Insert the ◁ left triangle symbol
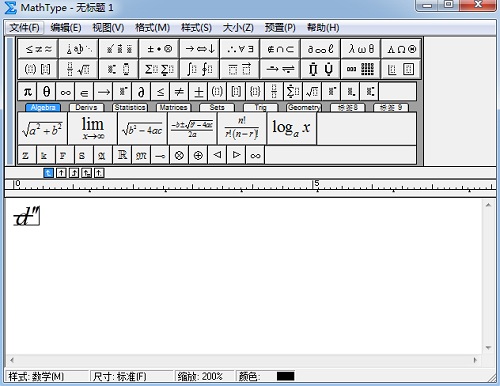The width and height of the screenshot is (500, 386). 217,155
